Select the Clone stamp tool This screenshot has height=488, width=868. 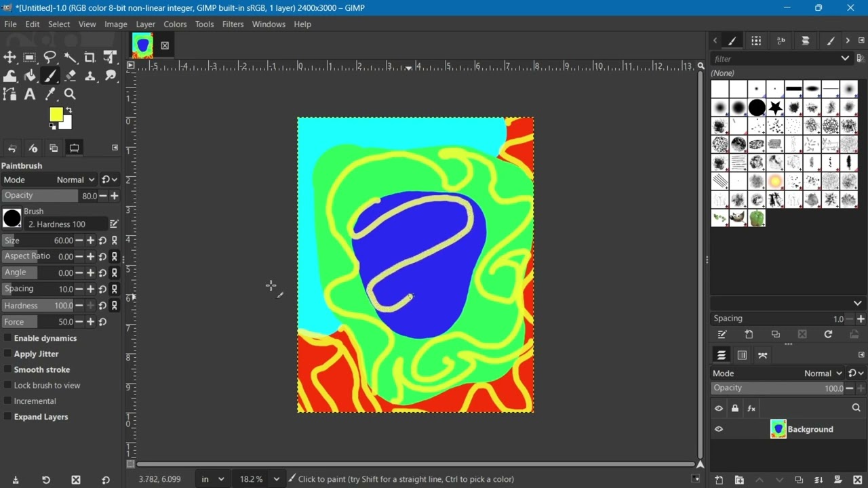click(90, 76)
